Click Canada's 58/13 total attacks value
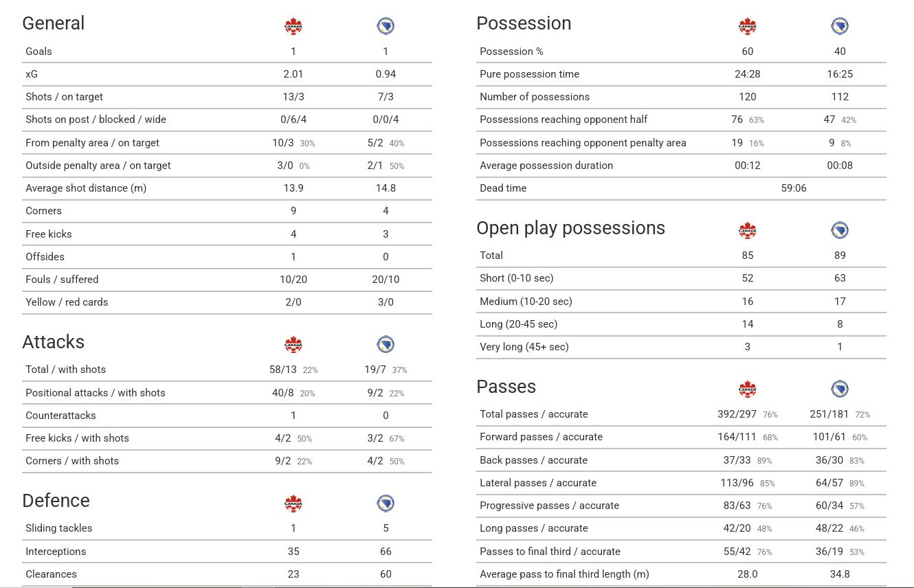914x588 pixels. click(x=283, y=370)
